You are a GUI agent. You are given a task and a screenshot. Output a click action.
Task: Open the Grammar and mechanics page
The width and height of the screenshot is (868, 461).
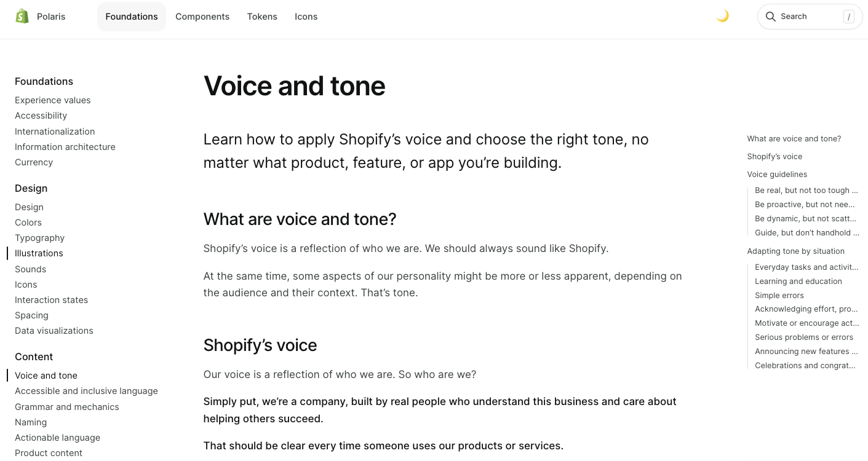(66, 407)
